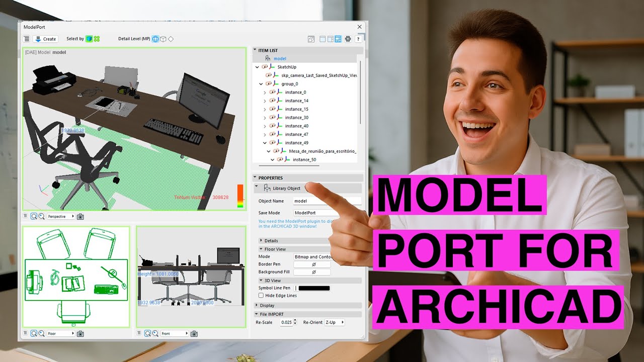Click the Re-Scale value field

(286, 322)
